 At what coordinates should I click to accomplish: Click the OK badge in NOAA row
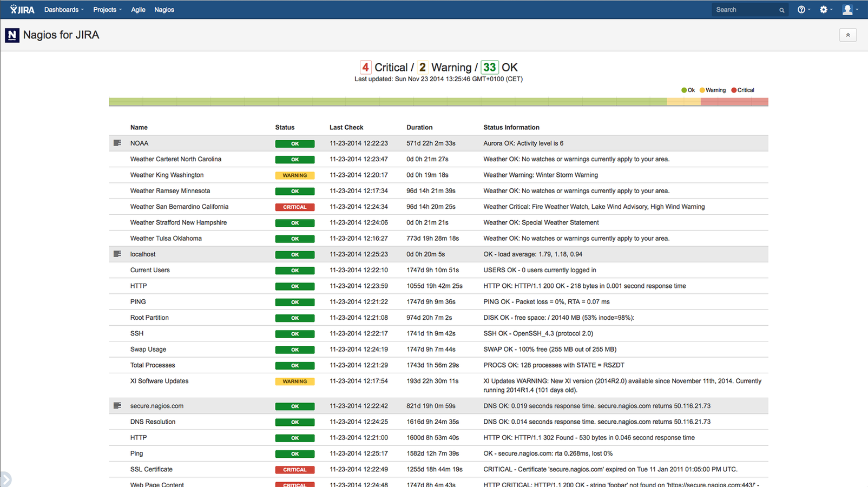click(x=295, y=144)
